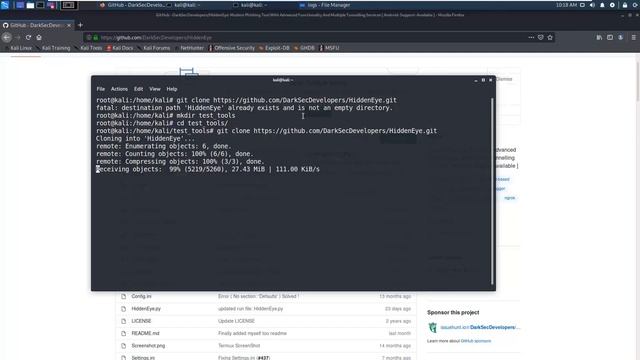
Task: Click Firefox back navigation arrow
Action: click(x=7, y=37)
